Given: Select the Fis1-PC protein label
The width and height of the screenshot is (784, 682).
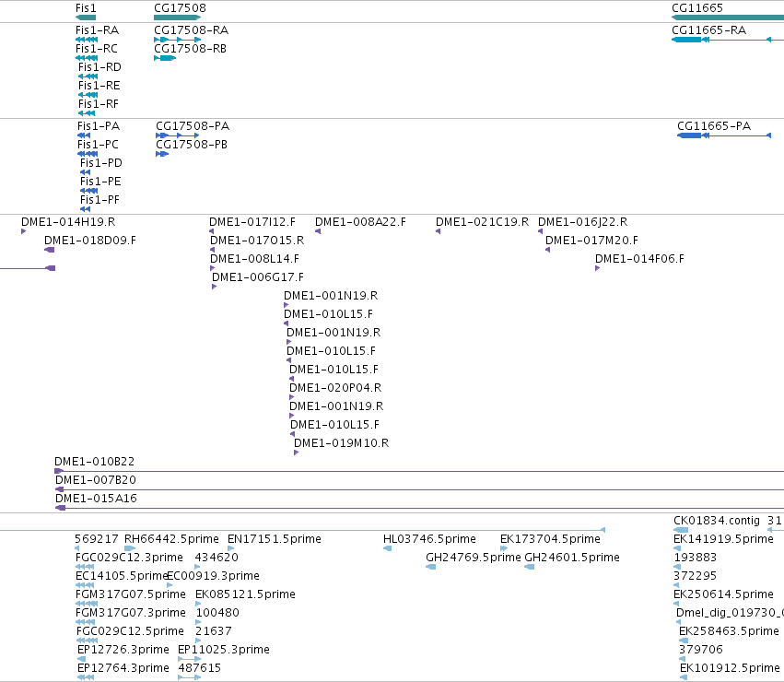Looking at the screenshot, I should (x=98, y=145).
